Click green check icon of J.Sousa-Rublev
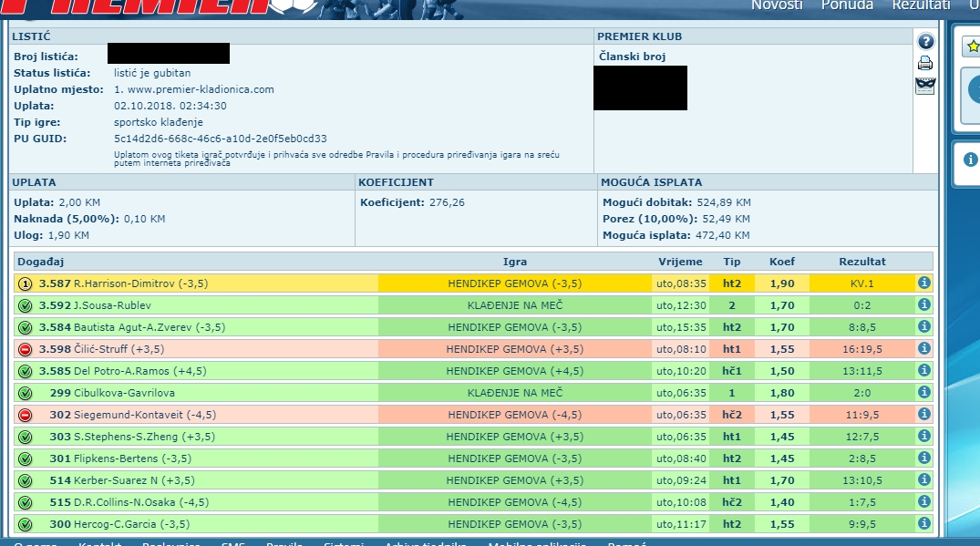Viewport: 980px width, 546px height. pyautogui.click(x=25, y=305)
